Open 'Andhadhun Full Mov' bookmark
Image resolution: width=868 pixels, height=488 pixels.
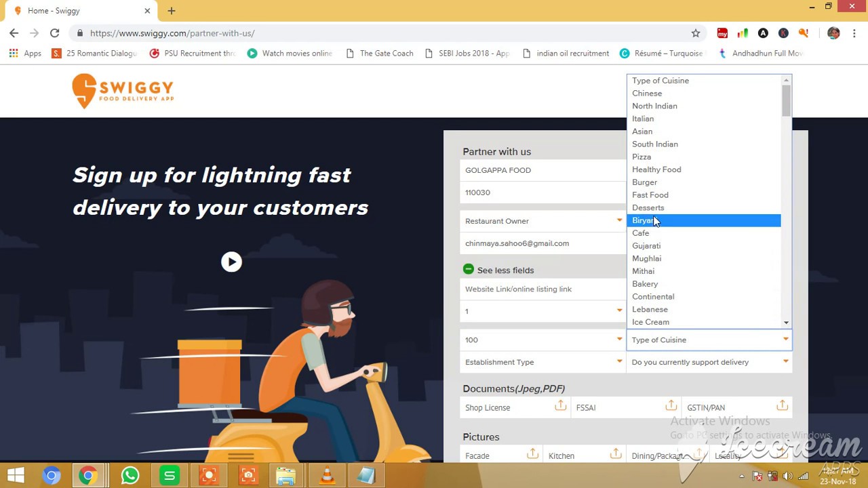[760, 53]
